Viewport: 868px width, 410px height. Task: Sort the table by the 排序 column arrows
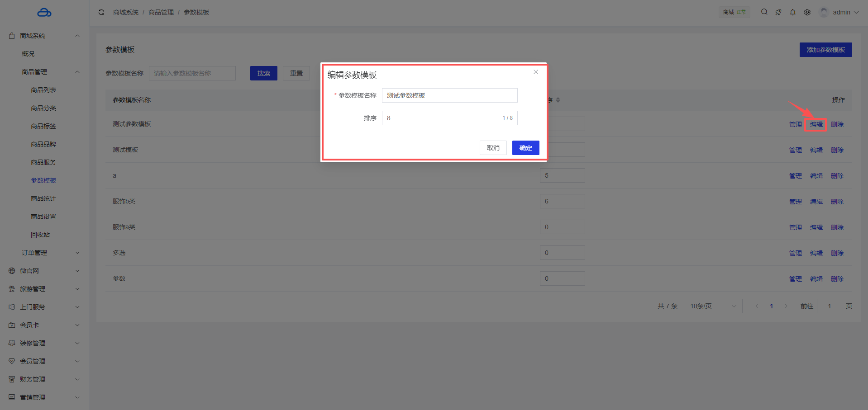558,100
